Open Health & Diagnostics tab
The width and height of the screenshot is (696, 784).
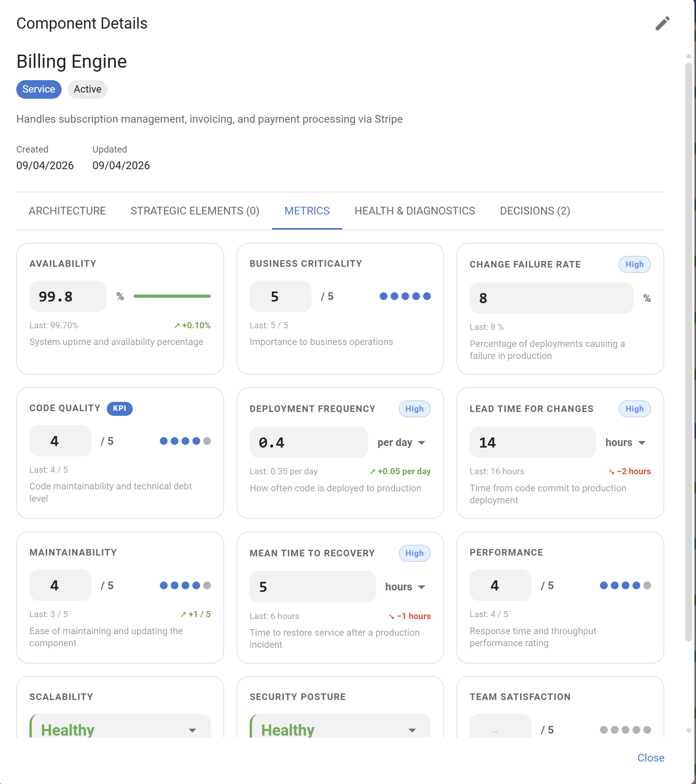[415, 211]
